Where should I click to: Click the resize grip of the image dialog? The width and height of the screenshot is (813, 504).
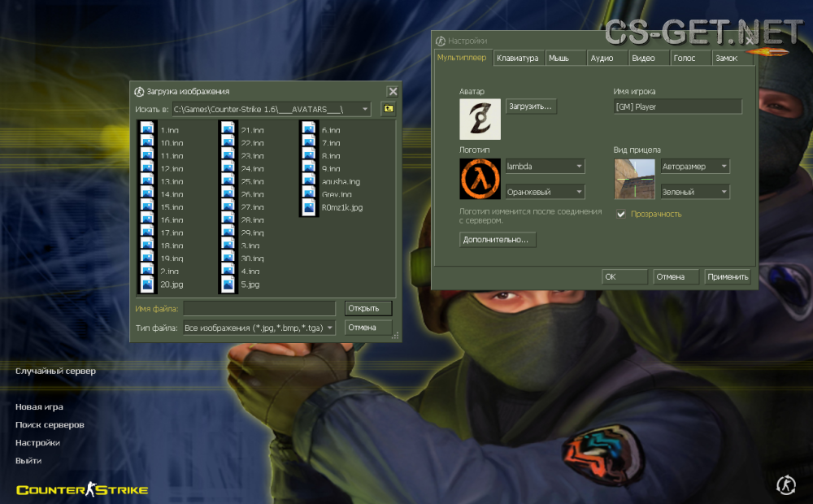[x=395, y=336]
